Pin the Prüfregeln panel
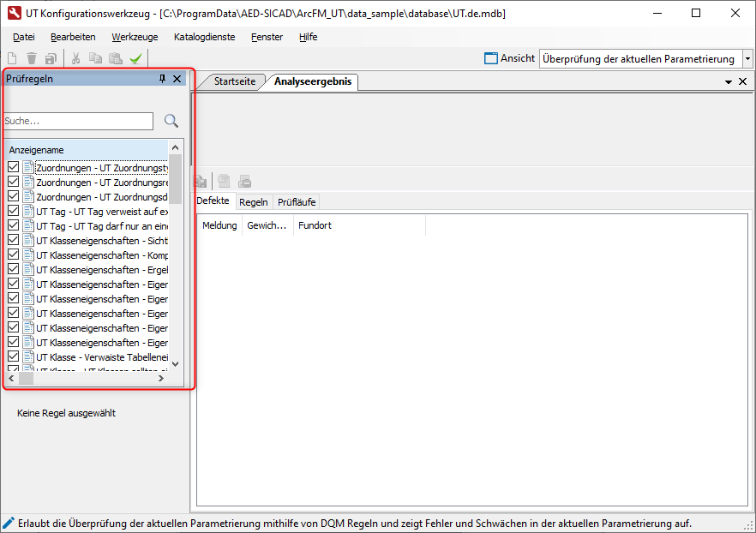The height and width of the screenshot is (533, 756). pyautogui.click(x=163, y=79)
